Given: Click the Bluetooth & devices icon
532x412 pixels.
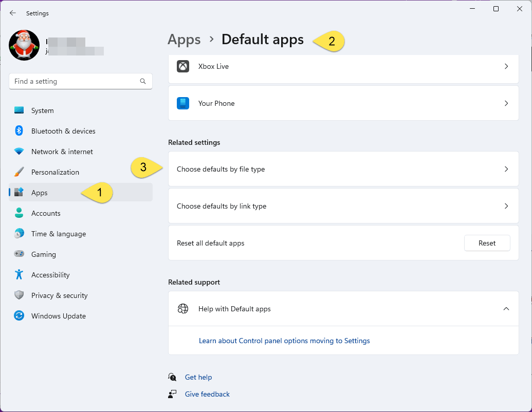Looking at the screenshot, I should 19,131.
